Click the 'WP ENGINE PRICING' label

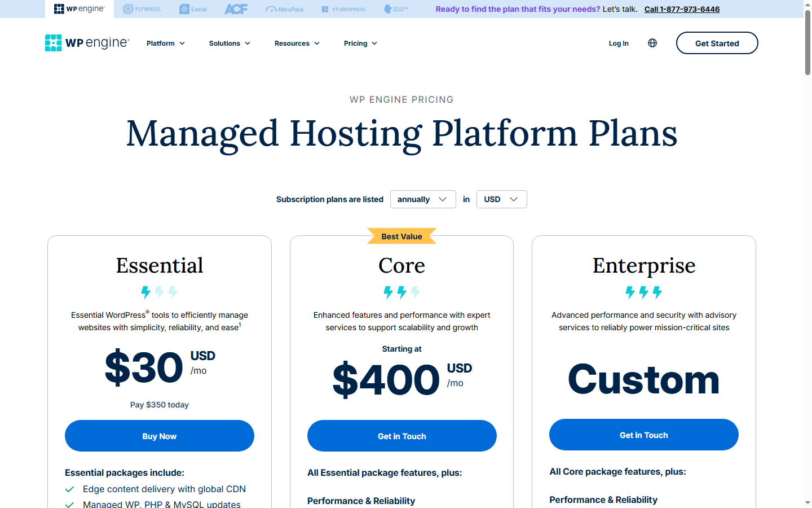[401, 99]
